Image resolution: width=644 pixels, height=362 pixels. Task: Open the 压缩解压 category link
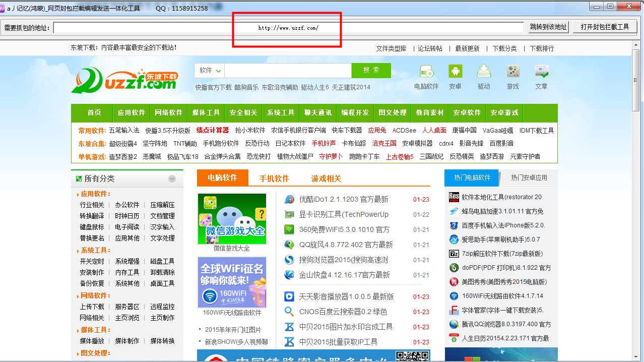pos(162,205)
